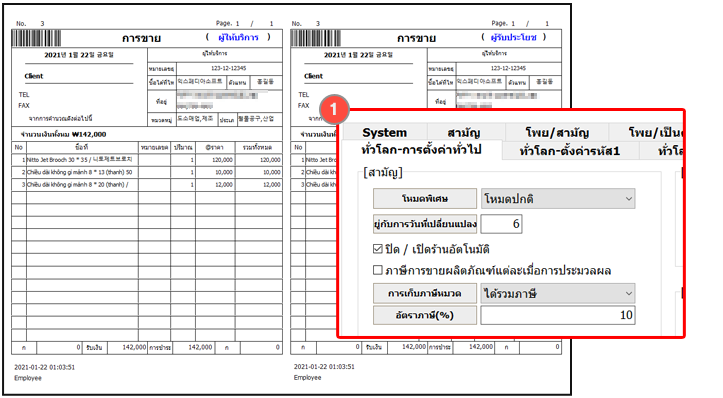
Task: Open the โพย/สามัญ tab
Action: (x=557, y=132)
